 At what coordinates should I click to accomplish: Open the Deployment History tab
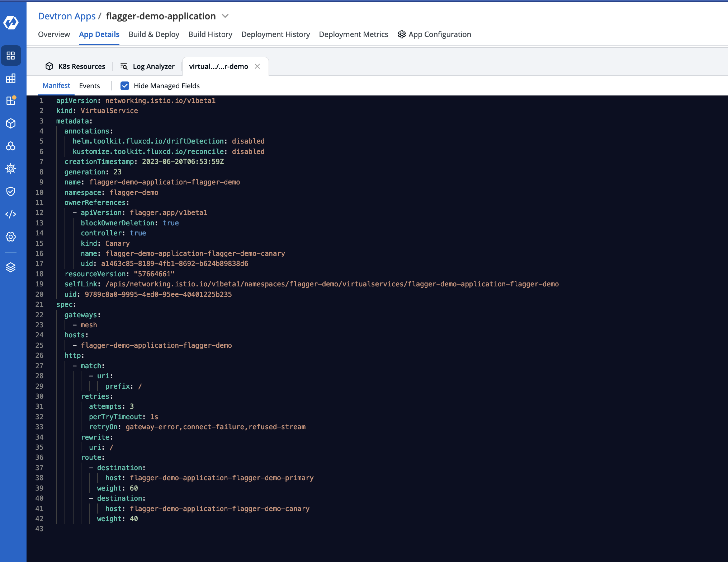[x=275, y=34]
